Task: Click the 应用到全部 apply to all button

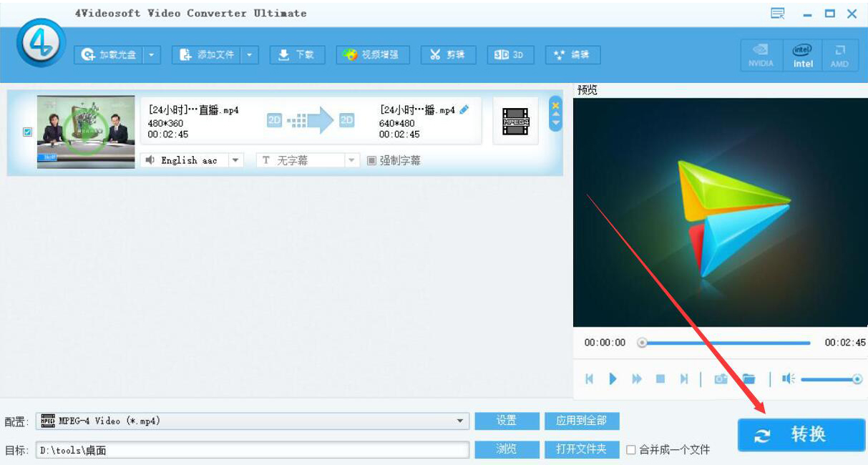Action: click(x=582, y=421)
